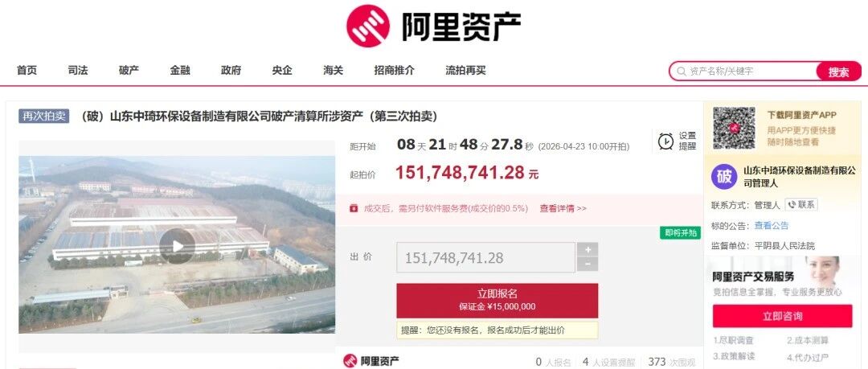Click the red 搜索 search button
Viewport: 868px width, 369px height.
point(838,72)
